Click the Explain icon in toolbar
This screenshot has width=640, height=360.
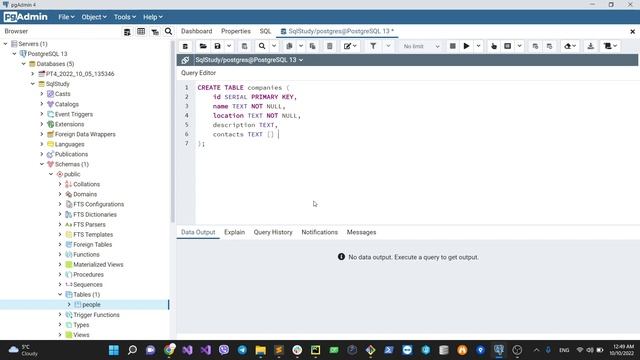[x=494, y=46]
